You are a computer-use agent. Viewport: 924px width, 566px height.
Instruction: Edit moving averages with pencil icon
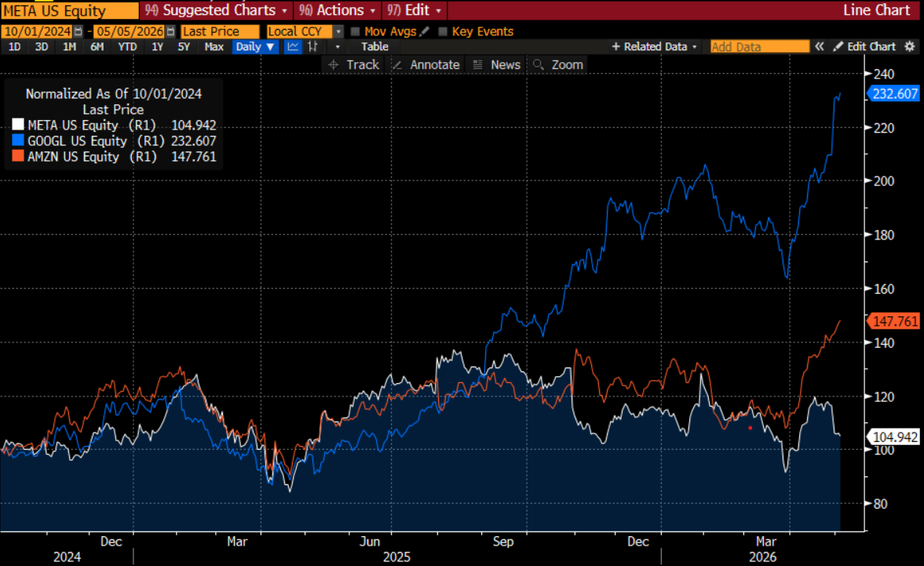424,31
